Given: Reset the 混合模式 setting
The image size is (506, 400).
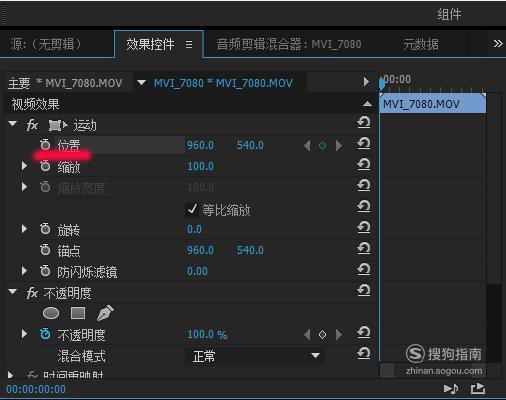Looking at the screenshot, I should [x=364, y=353].
